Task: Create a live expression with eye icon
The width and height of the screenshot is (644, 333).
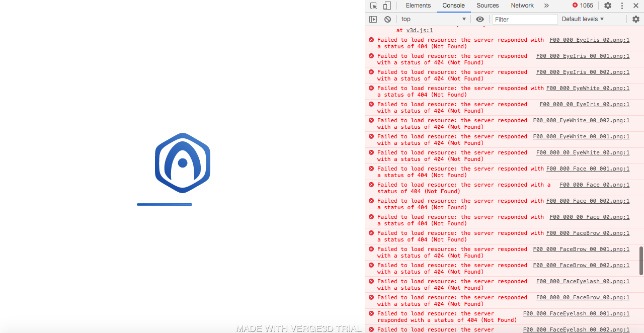Action: pyautogui.click(x=480, y=19)
